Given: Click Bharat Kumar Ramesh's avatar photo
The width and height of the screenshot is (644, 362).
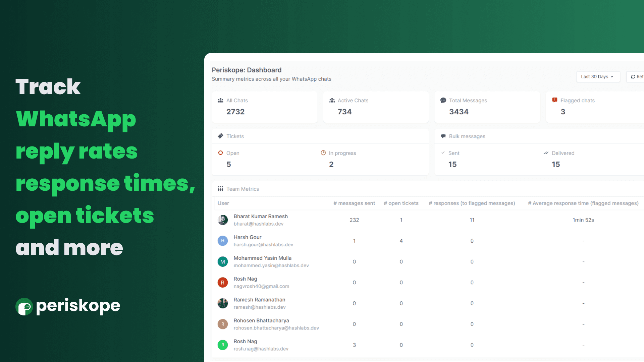Looking at the screenshot, I should coord(223,220).
